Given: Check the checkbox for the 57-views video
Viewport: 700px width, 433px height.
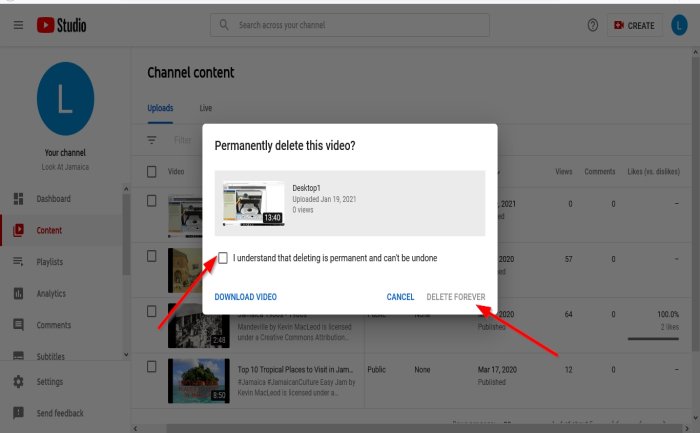Looking at the screenshot, I should pyautogui.click(x=152, y=256).
